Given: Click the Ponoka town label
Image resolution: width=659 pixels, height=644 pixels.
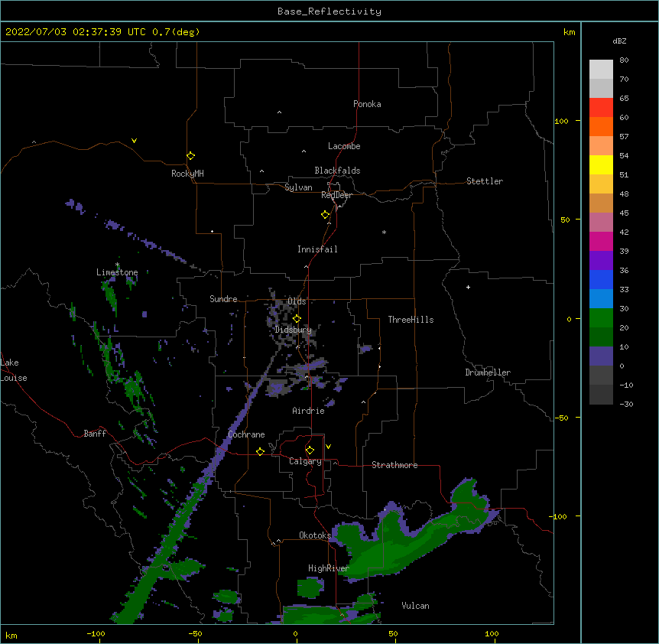Looking at the screenshot, I should tap(367, 104).
